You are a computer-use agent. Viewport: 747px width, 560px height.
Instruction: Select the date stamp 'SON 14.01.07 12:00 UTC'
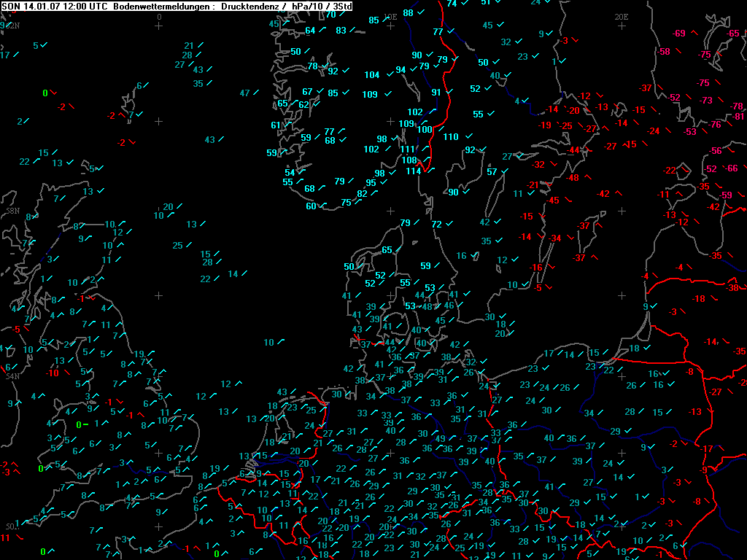(x=56, y=6)
